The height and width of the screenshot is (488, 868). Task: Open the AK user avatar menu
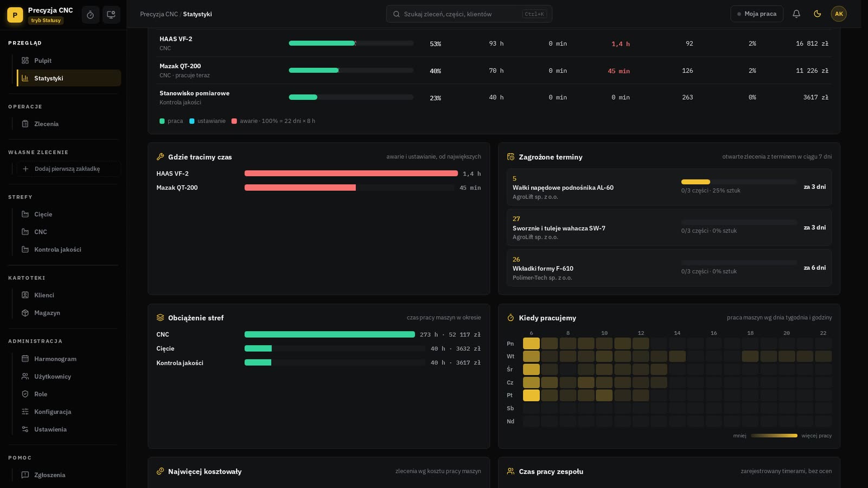pos(839,14)
